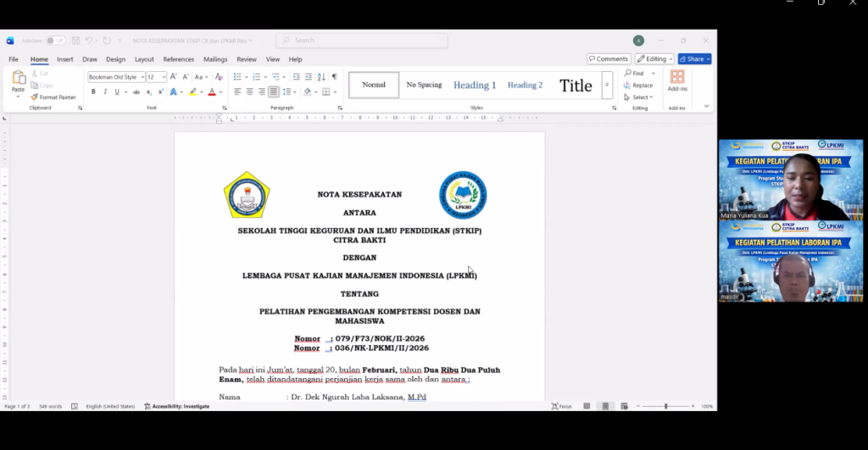Open the Add-ins panel
This screenshot has height=450, width=868.
tap(676, 81)
